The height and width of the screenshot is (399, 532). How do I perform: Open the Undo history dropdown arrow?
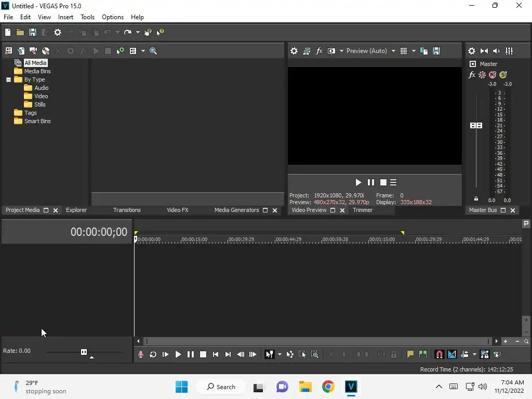(117, 32)
